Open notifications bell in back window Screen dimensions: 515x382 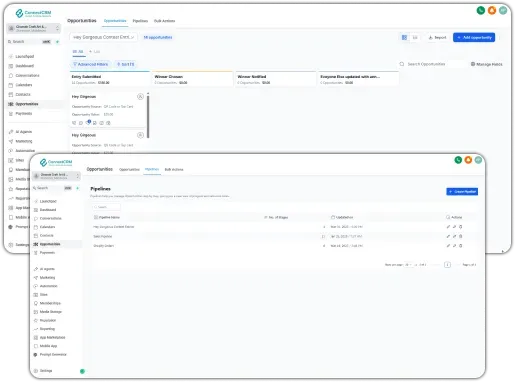(492, 11)
